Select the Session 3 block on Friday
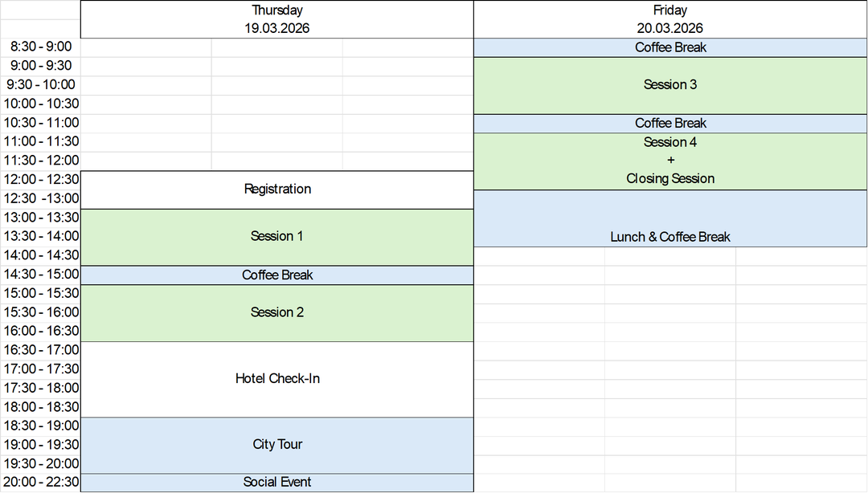 tap(670, 84)
